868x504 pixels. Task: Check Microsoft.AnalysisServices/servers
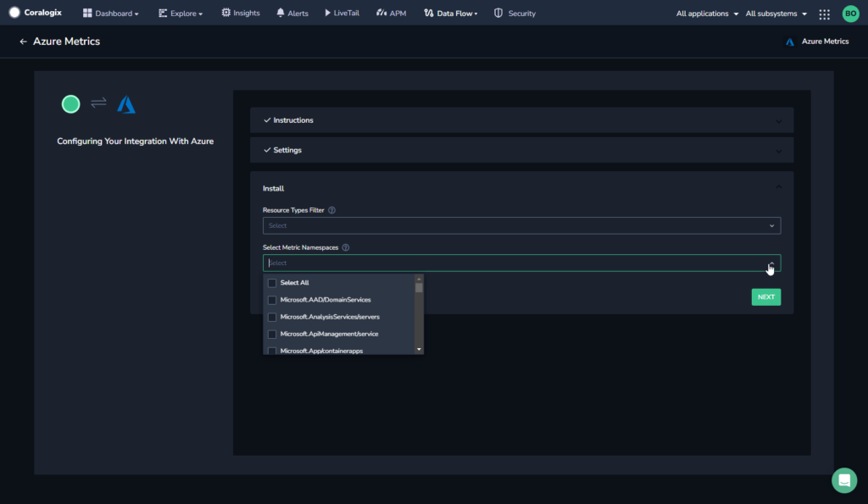pyautogui.click(x=272, y=317)
